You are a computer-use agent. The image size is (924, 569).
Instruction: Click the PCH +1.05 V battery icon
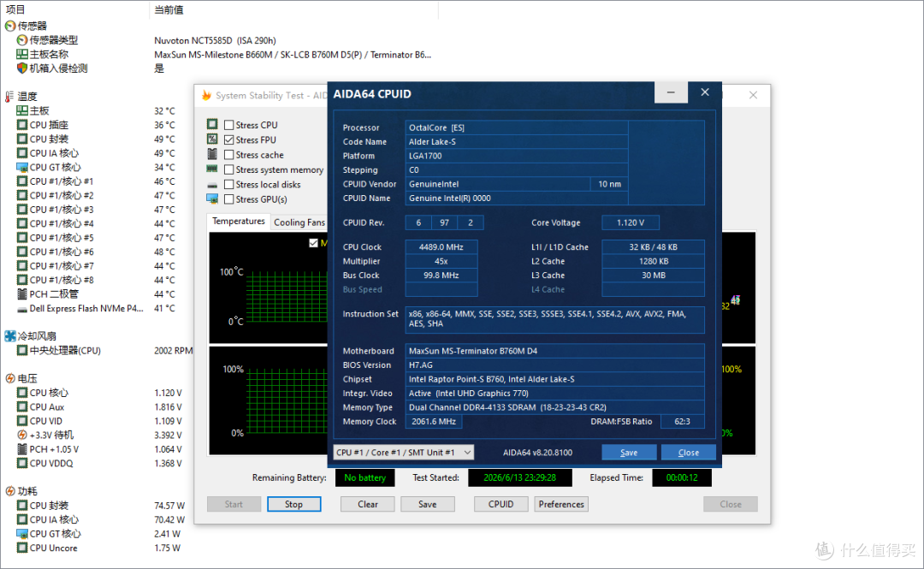[x=22, y=449]
